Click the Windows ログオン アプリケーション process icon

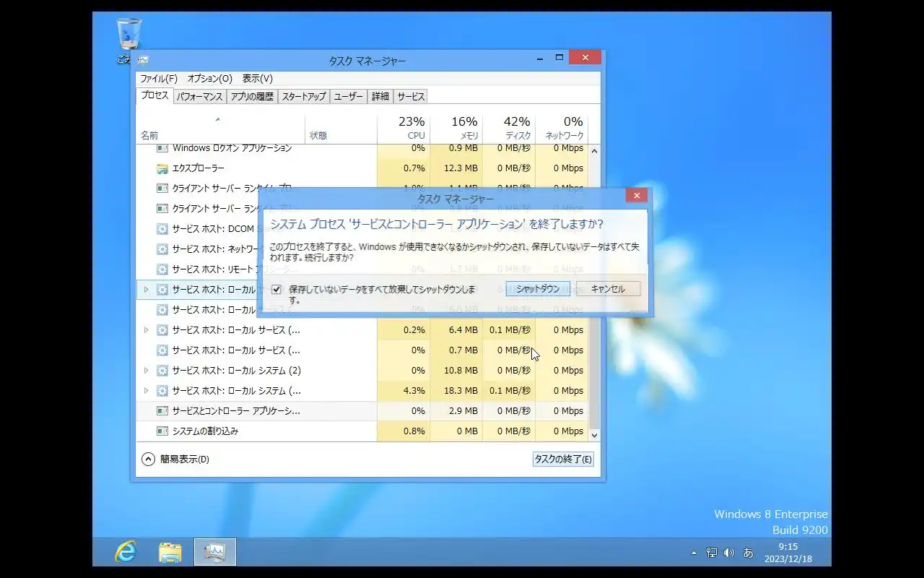(162, 148)
